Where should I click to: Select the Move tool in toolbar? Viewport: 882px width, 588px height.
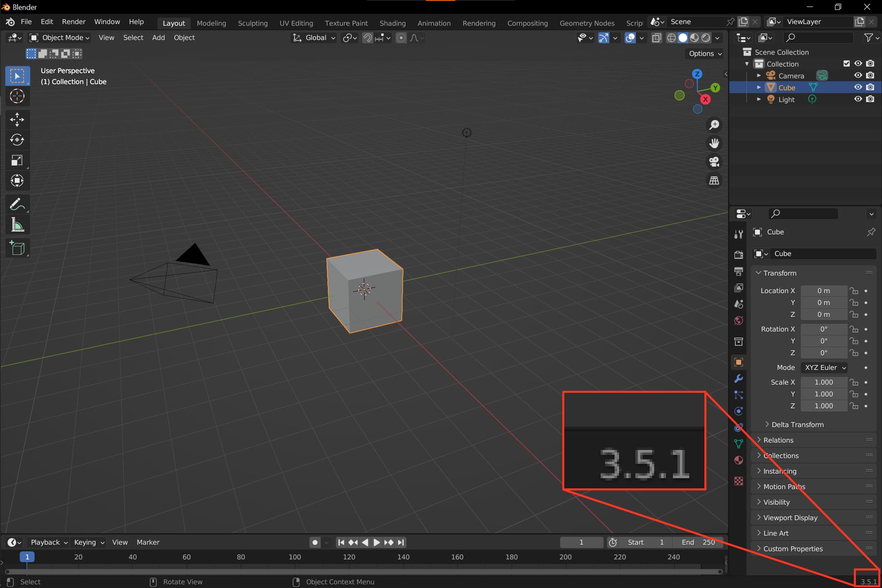click(17, 119)
